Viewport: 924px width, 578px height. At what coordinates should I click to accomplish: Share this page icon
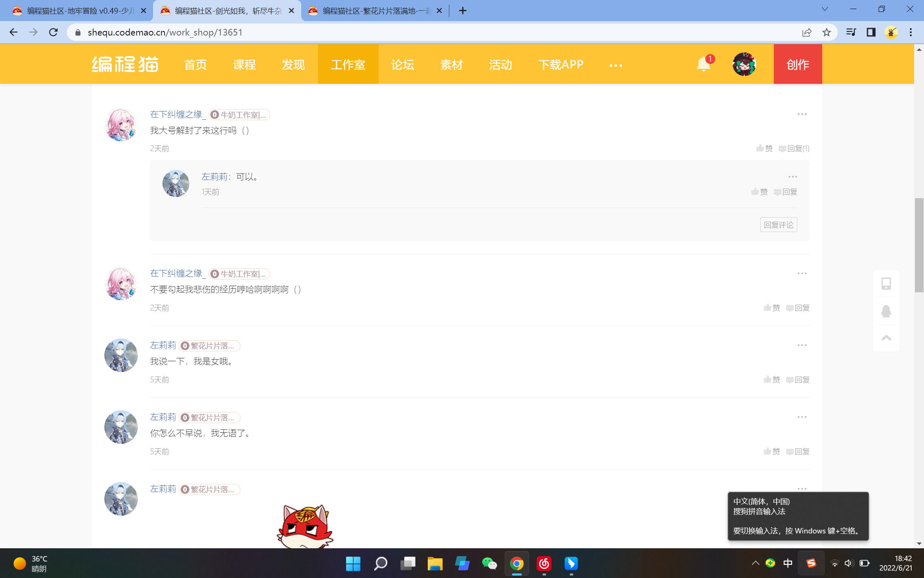[x=807, y=32]
